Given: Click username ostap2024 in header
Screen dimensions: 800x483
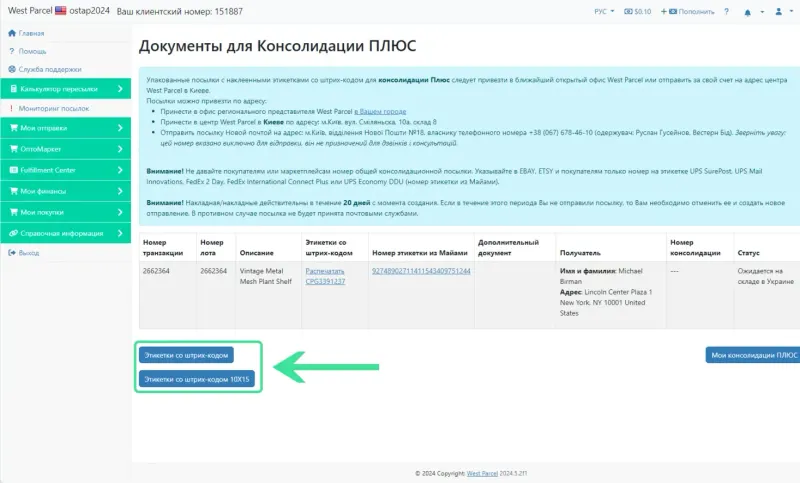Looking at the screenshot, I should pos(89,11).
